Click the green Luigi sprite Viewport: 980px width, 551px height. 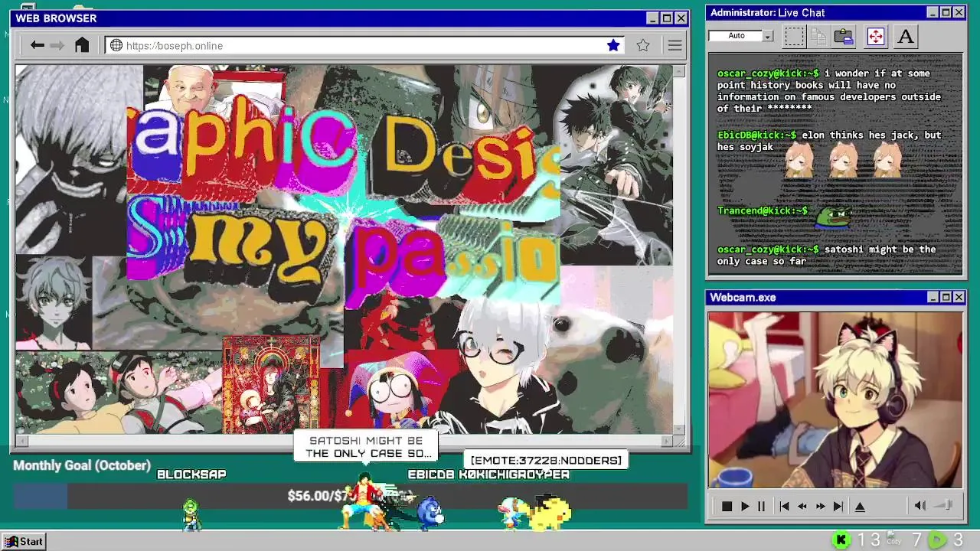point(190,514)
